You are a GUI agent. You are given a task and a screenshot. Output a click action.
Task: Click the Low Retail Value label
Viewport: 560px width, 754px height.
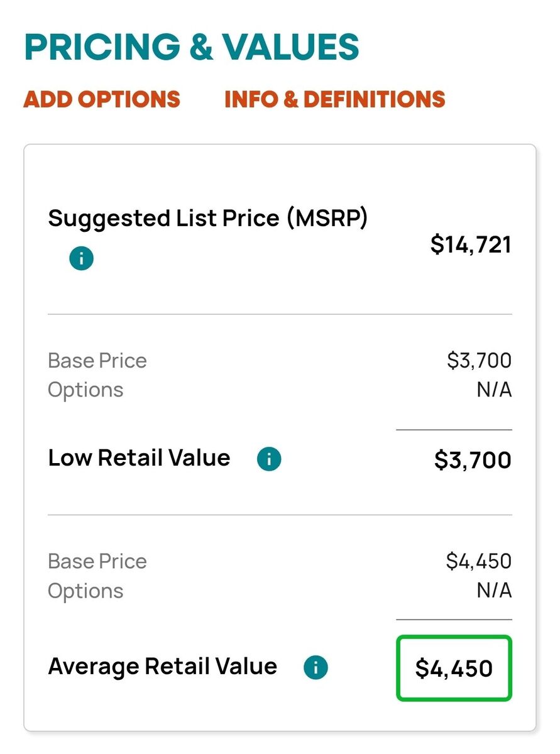[x=139, y=458]
